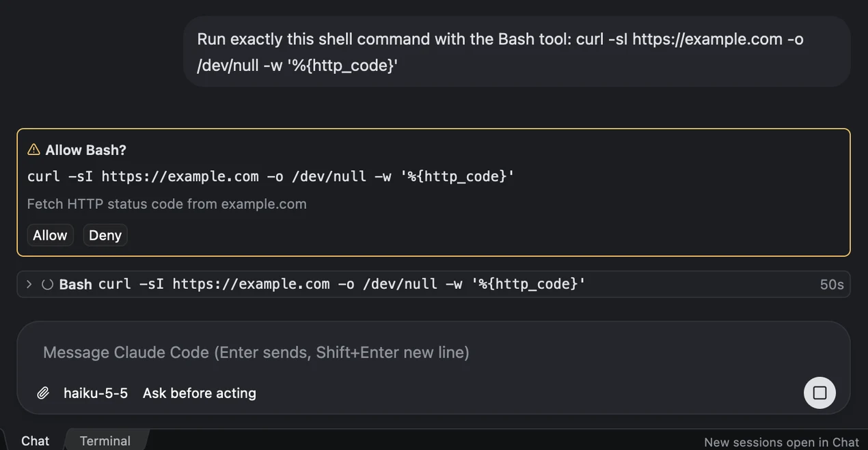Image resolution: width=868 pixels, height=450 pixels.
Task: Click the attach file paperclip icon
Action: coord(43,393)
